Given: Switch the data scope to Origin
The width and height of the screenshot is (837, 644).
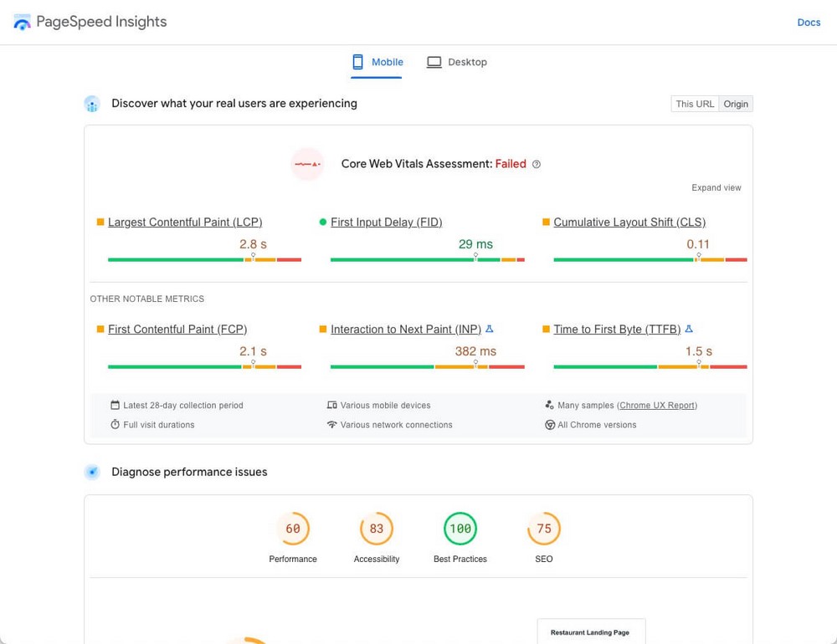Looking at the screenshot, I should pyautogui.click(x=736, y=104).
